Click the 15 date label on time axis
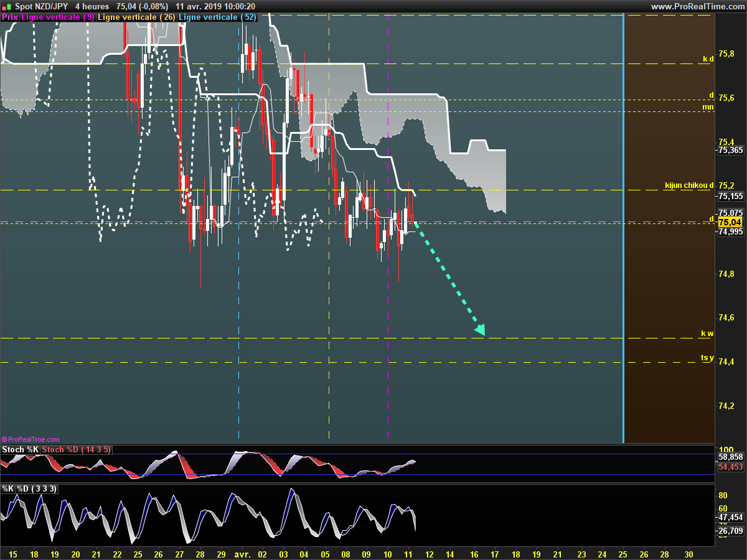Image resolution: width=747 pixels, height=560 pixels. tap(14, 554)
